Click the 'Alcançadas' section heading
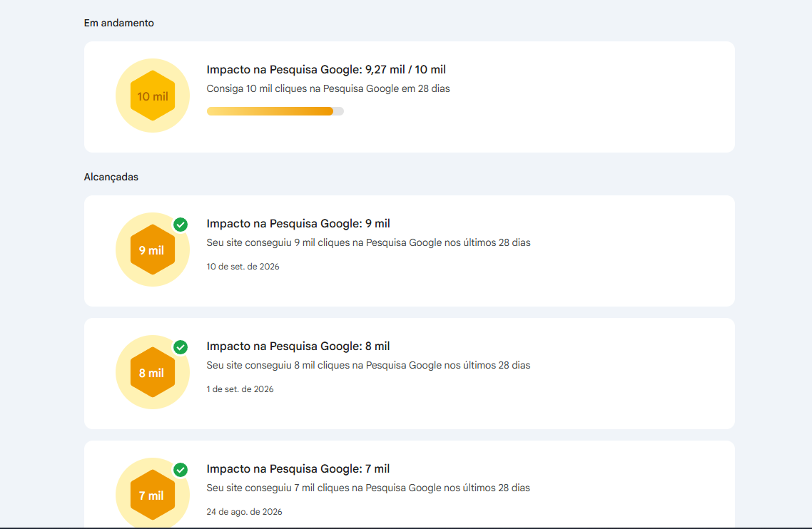 pyautogui.click(x=111, y=177)
